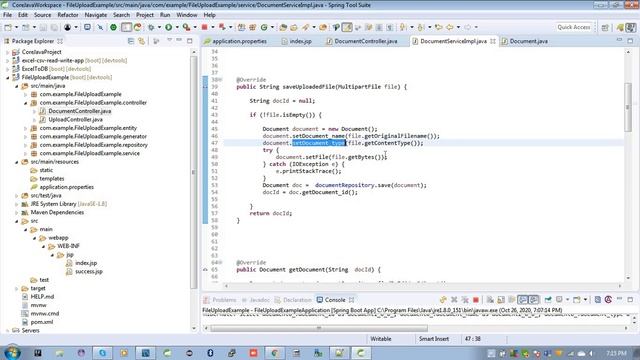
Task: Click the Open Type toolbar icon
Action: [x=283, y=27]
